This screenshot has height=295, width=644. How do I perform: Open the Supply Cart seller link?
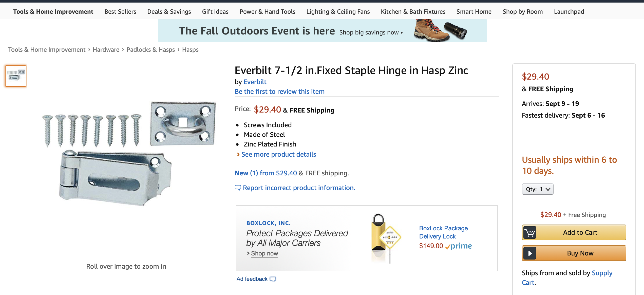click(x=602, y=273)
